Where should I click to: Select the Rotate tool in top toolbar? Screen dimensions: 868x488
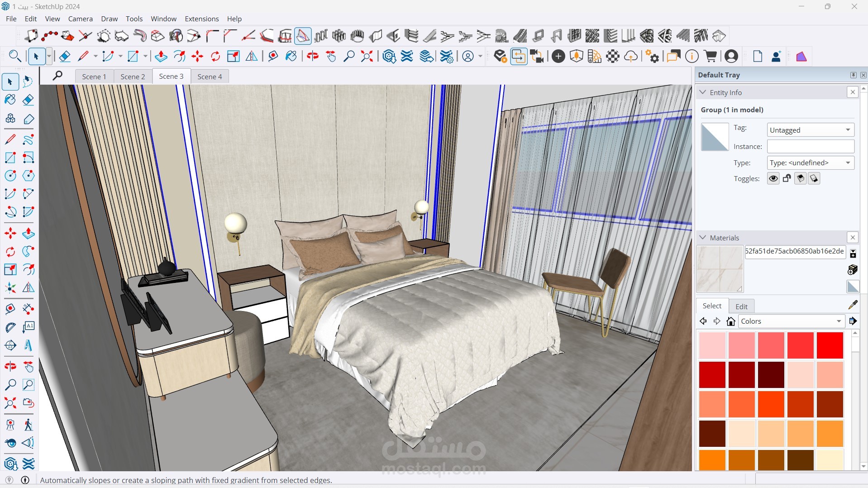click(215, 56)
